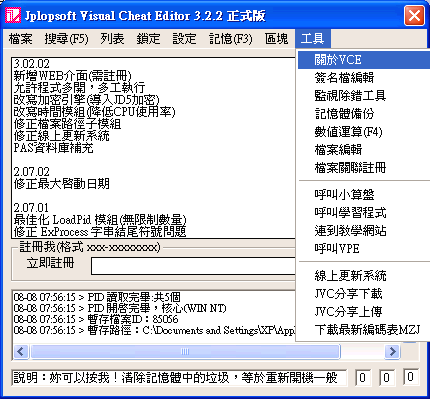Launch 呼叫小算盤 from the menu

(x=363, y=195)
